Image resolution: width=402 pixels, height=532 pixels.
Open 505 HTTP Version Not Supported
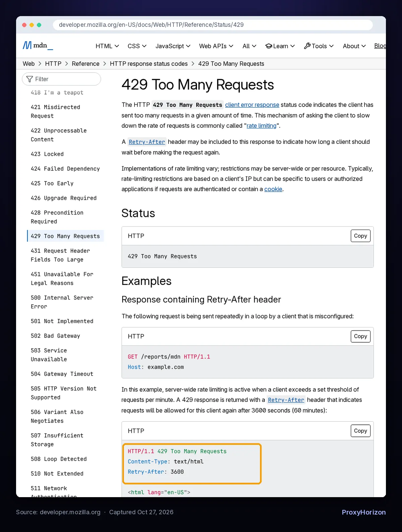64,393
